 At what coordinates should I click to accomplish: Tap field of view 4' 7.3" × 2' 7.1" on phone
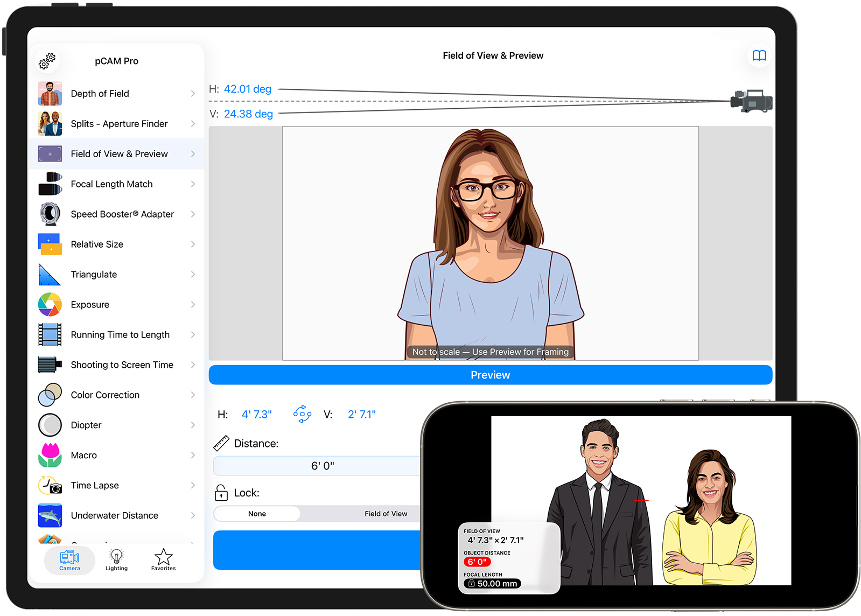click(x=495, y=540)
